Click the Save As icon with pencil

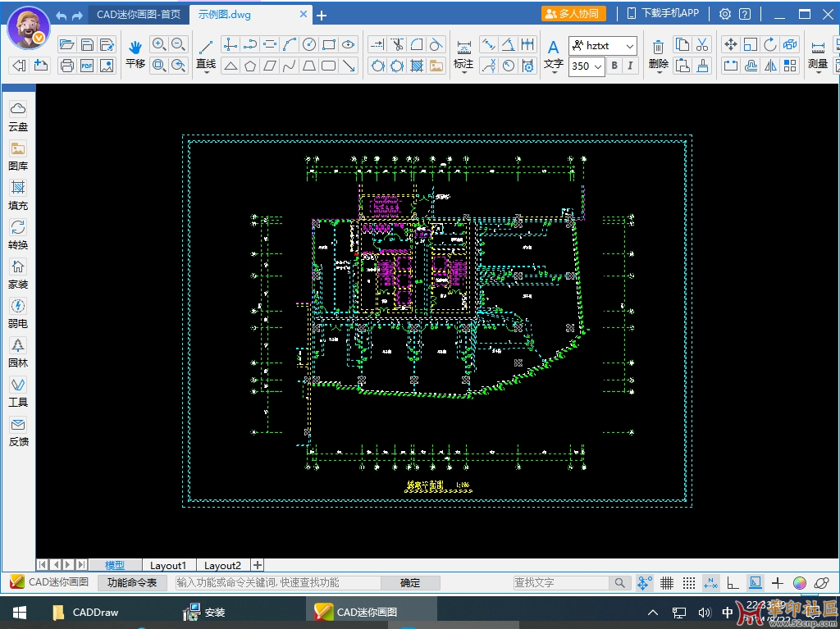(107, 44)
